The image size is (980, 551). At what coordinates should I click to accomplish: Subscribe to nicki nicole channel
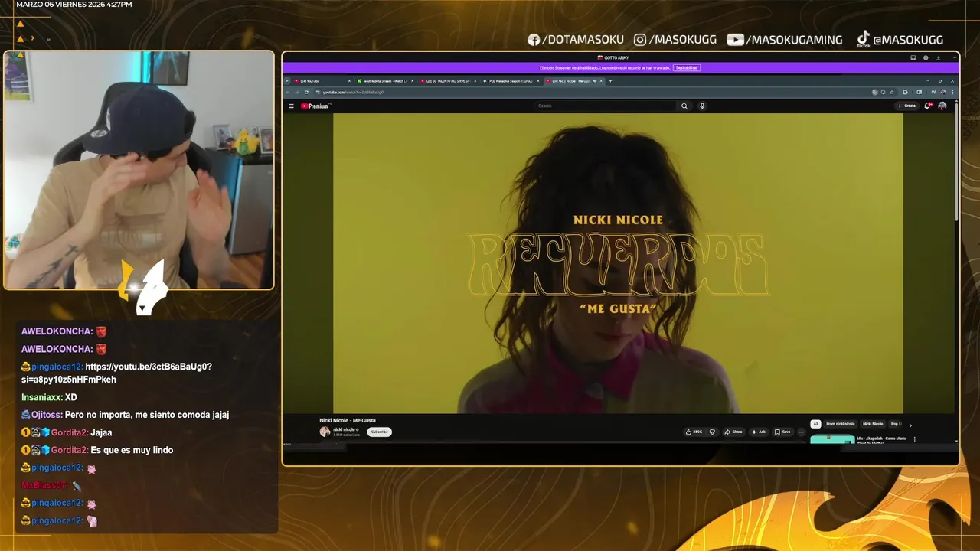[379, 432]
